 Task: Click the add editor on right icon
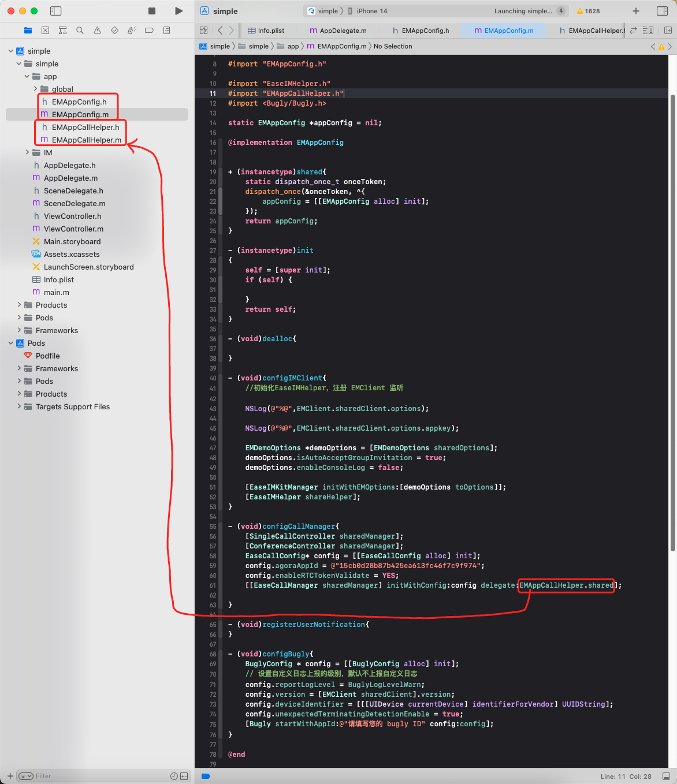click(668, 30)
